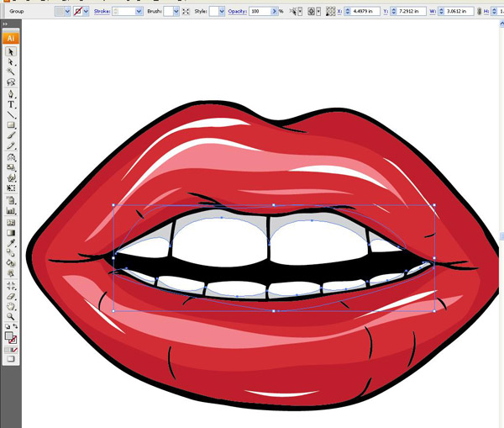Select the Line Segment tool
The image size is (504, 428).
[x=12, y=115]
